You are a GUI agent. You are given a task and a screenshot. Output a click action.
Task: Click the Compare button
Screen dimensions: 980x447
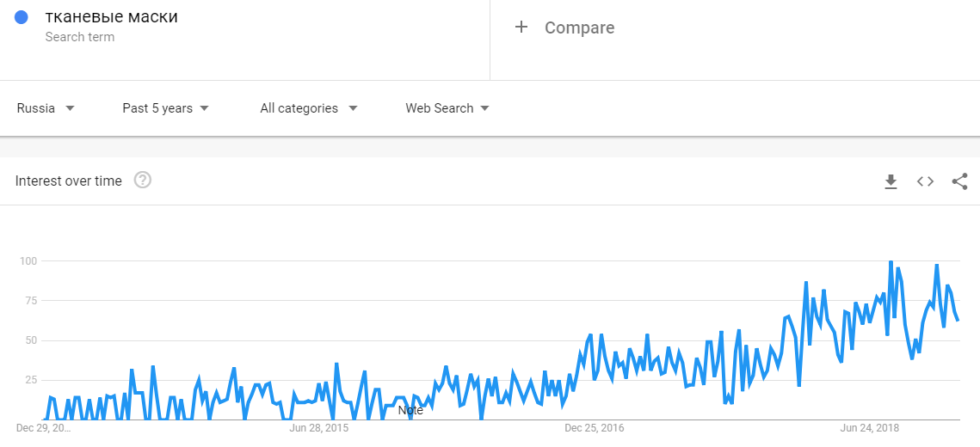[x=579, y=28]
